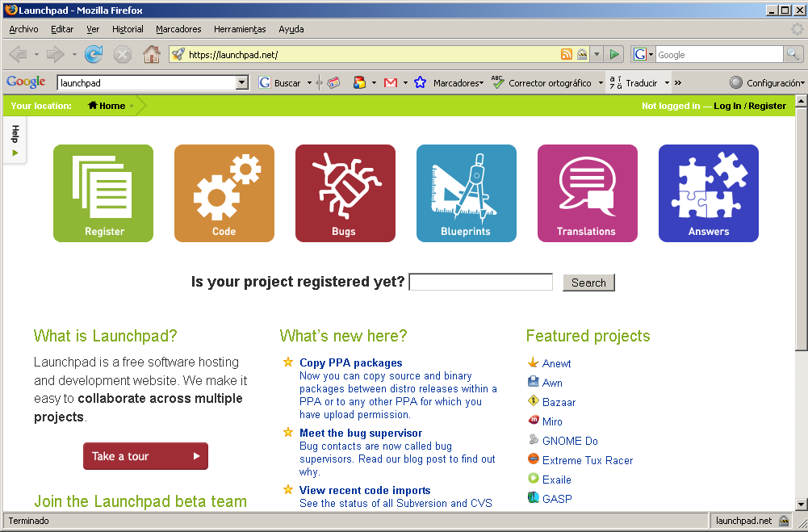Screen dimensions: 808x532
Task: Click the project Search button
Action: coord(588,283)
